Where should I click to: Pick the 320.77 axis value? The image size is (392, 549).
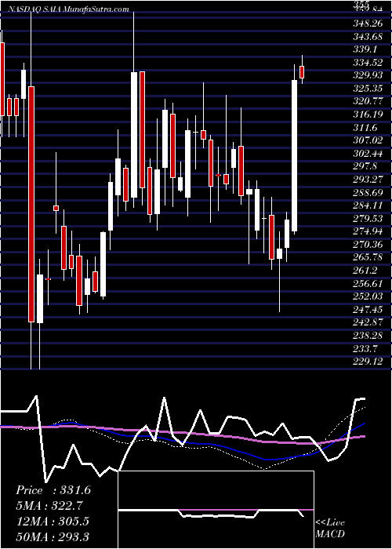click(367, 101)
